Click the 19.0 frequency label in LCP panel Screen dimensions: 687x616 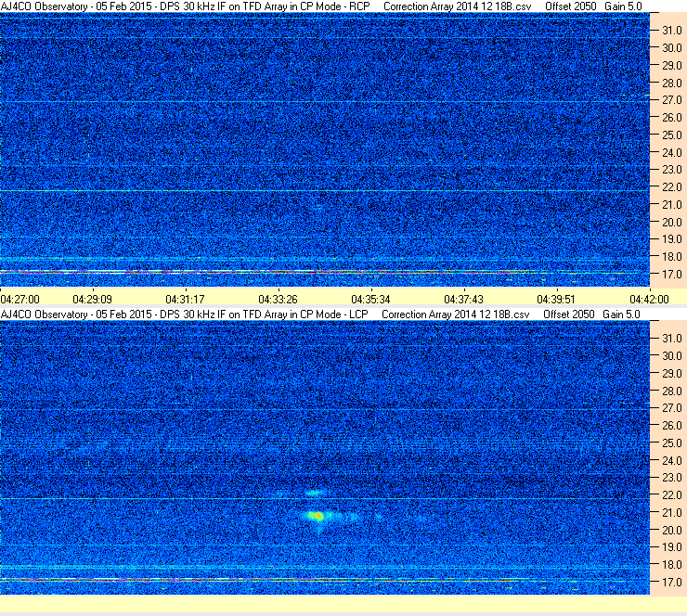point(671,547)
